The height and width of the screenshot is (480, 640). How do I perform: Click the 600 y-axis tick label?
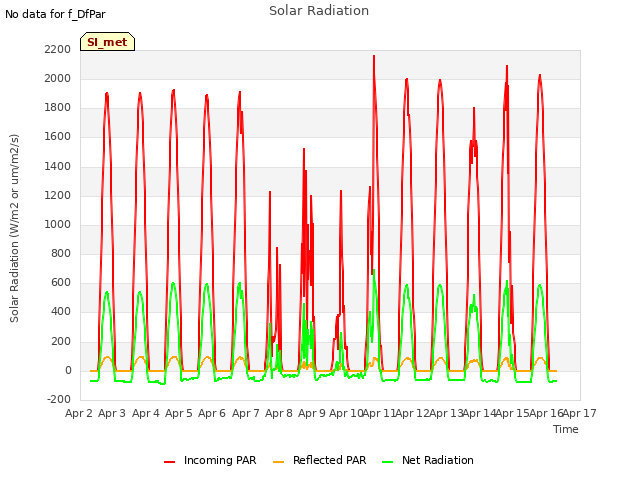(x=61, y=282)
